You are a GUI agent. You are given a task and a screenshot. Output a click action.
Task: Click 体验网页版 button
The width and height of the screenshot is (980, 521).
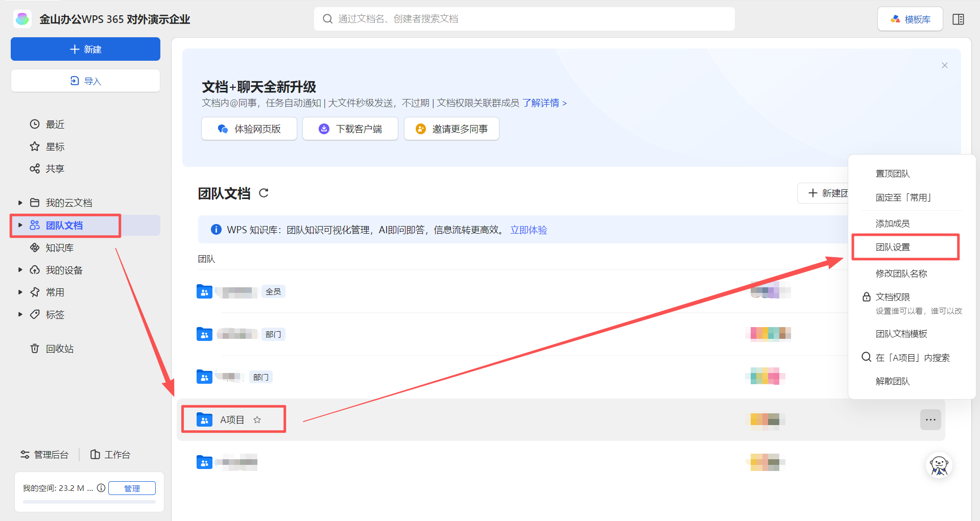point(249,129)
